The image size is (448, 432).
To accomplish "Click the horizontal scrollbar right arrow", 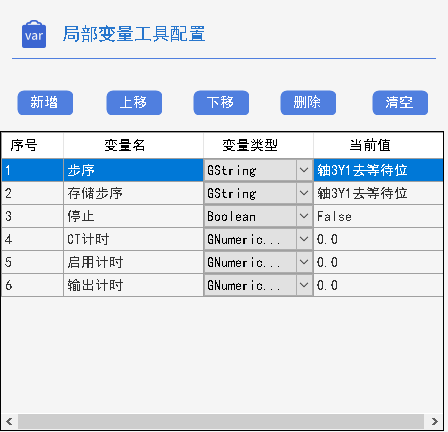I will pyautogui.click(x=434, y=421).
